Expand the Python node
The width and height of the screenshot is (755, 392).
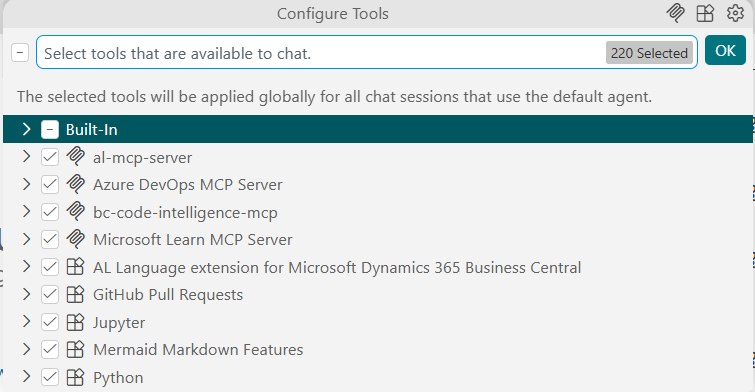[x=26, y=377]
